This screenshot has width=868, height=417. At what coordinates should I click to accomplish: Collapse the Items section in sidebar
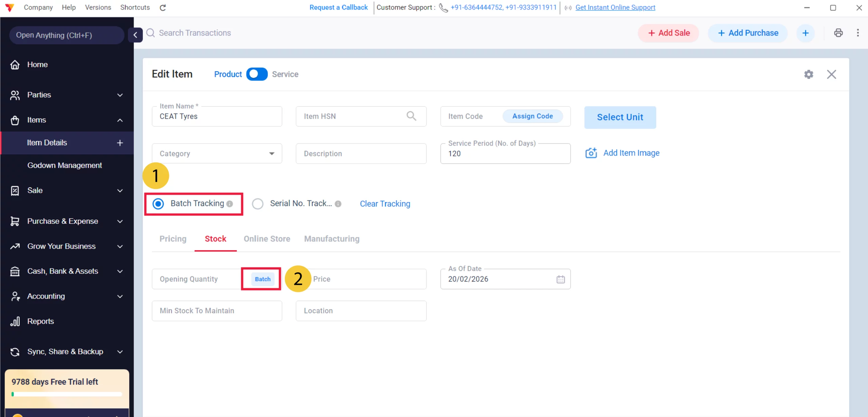click(x=120, y=120)
